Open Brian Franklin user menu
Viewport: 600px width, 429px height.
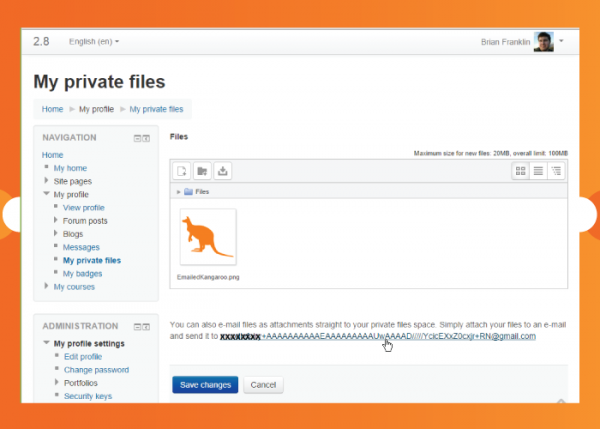tap(522, 42)
